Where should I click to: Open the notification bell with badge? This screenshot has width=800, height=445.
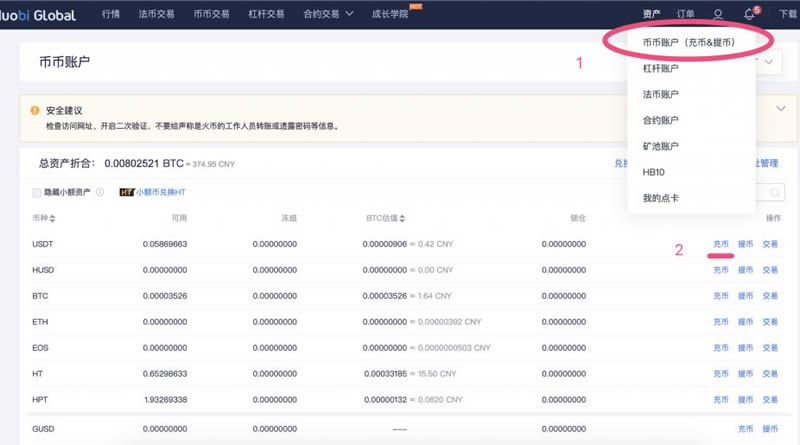tap(750, 14)
